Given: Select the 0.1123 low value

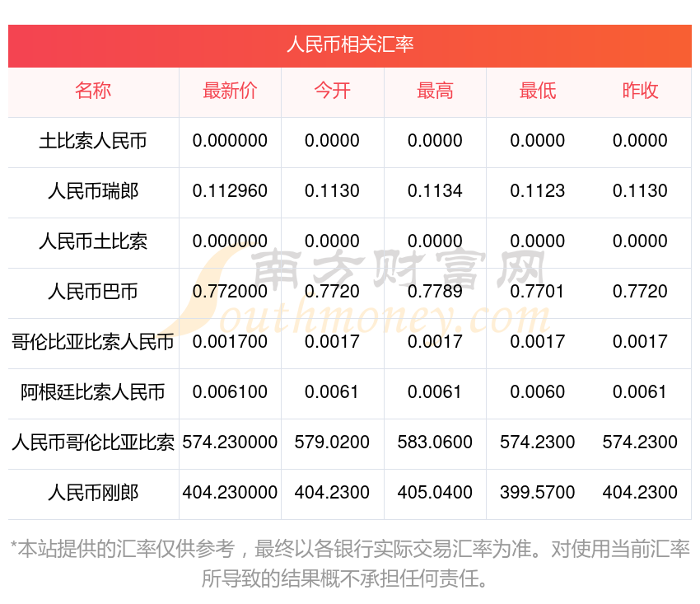Looking at the screenshot, I should (538, 191).
